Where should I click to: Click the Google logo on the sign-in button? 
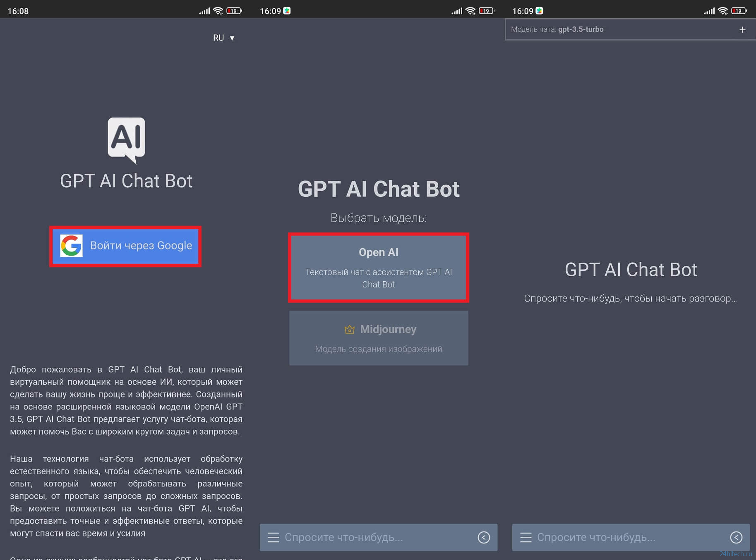point(71,246)
